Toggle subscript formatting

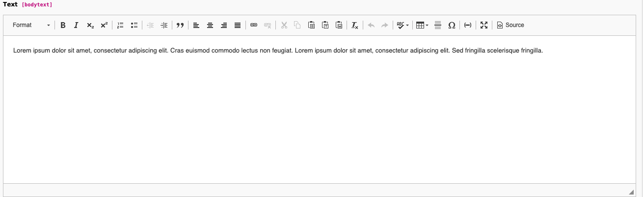pyautogui.click(x=90, y=25)
